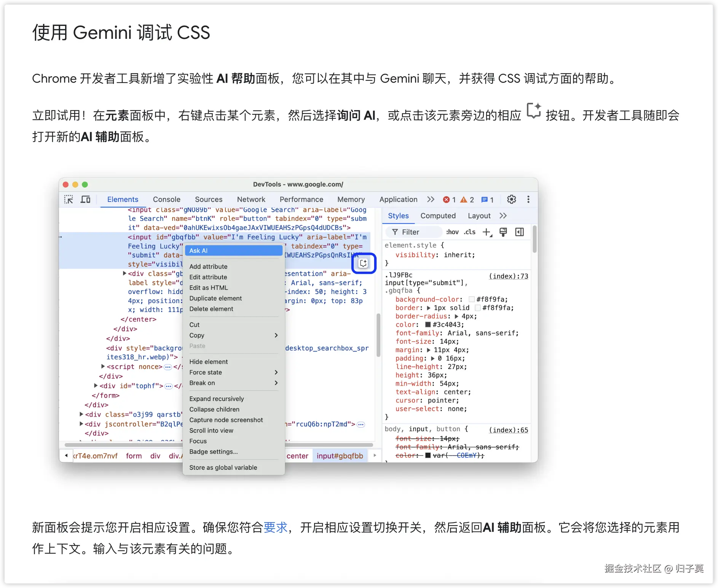Click the new style rule plus icon

[487, 232]
